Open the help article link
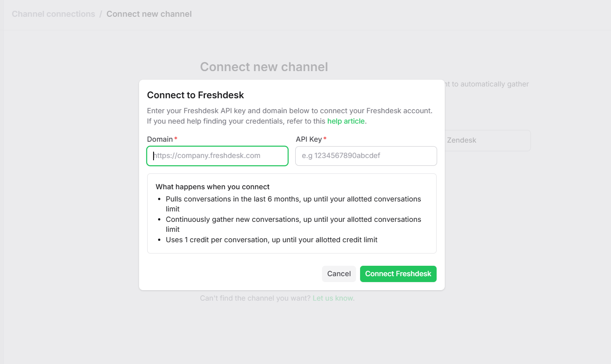This screenshot has width=611, height=364. coord(346,121)
